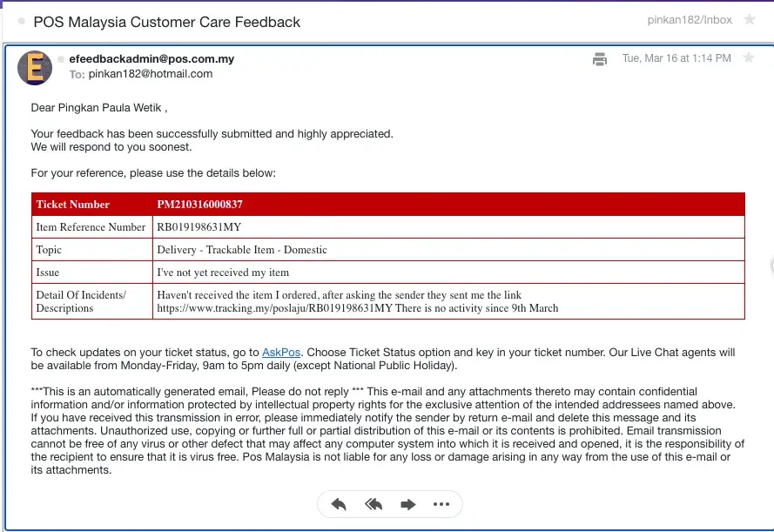774x532 pixels.
Task: Click the sender's 'E' avatar
Action: click(35, 67)
